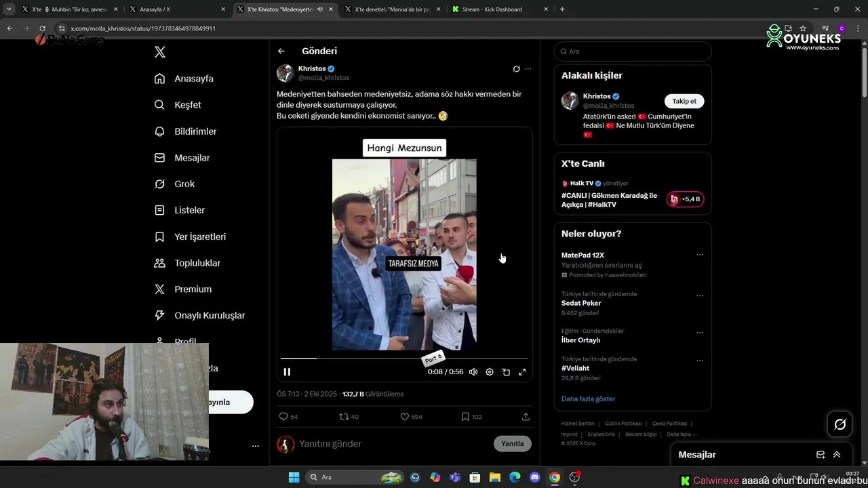
Task: Open Keşfet in the sidebar
Action: pos(178,105)
